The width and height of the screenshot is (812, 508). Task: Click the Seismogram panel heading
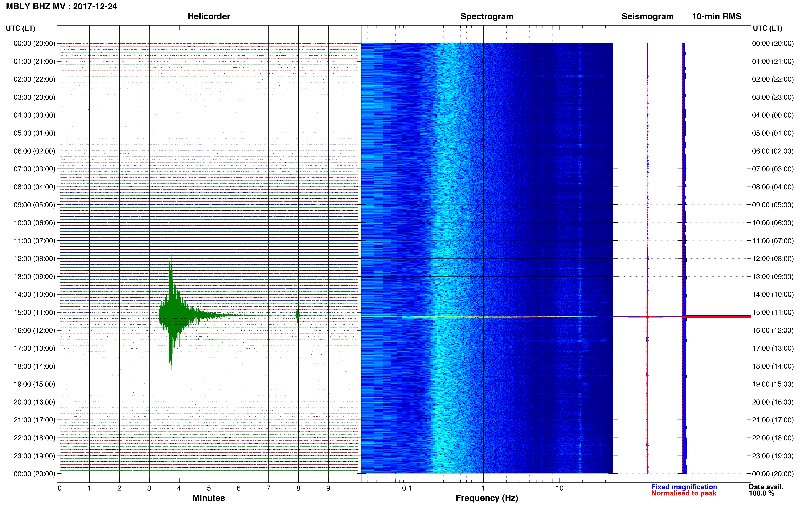click(648, 16)
